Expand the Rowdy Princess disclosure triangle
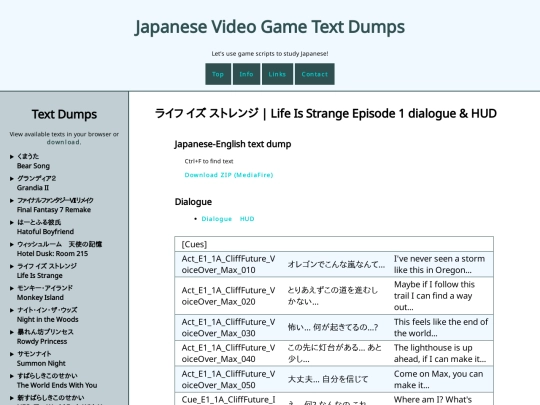Screen dimensions: 540x405 coord(12,332)
